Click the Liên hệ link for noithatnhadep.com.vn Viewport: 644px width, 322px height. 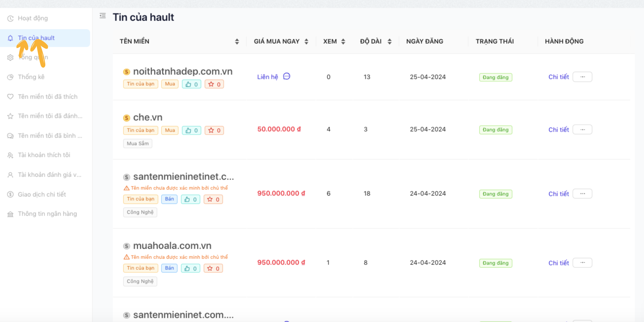267,77
